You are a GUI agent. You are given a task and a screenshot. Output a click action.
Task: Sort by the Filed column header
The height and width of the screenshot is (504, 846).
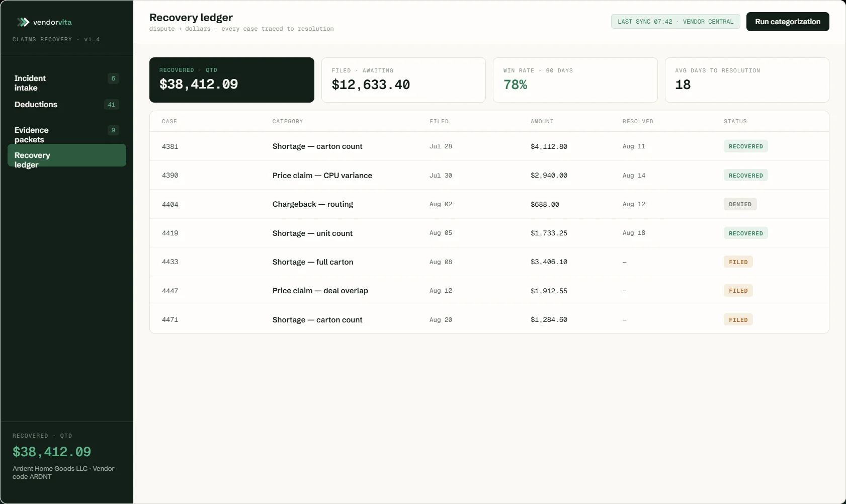click(x=439, y=122)
